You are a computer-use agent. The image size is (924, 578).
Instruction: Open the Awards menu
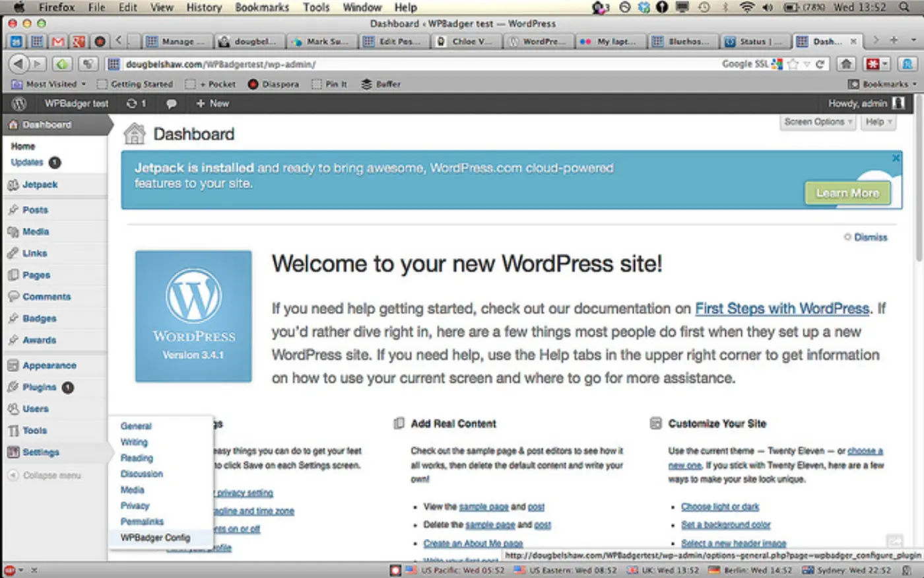[39, 340]
